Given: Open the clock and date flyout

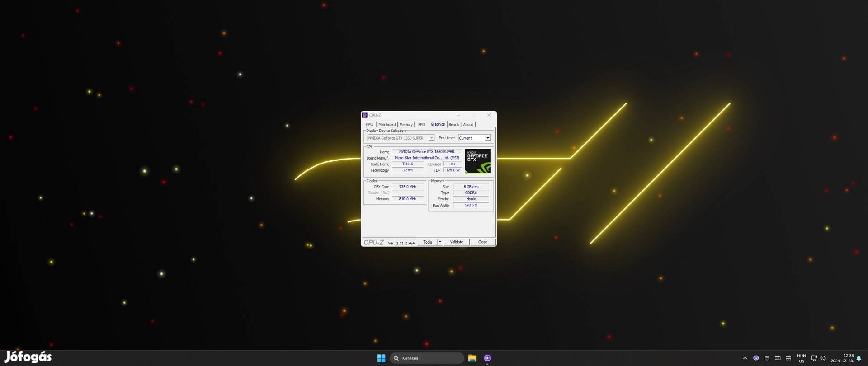Looking at the screenshot, I should point(842,358).
